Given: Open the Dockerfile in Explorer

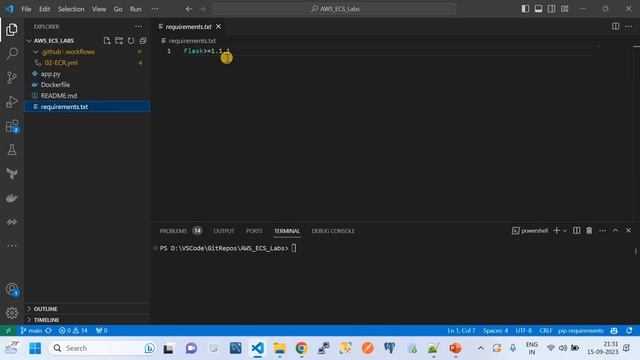Looking at the screenshot, I should (55, 85).
